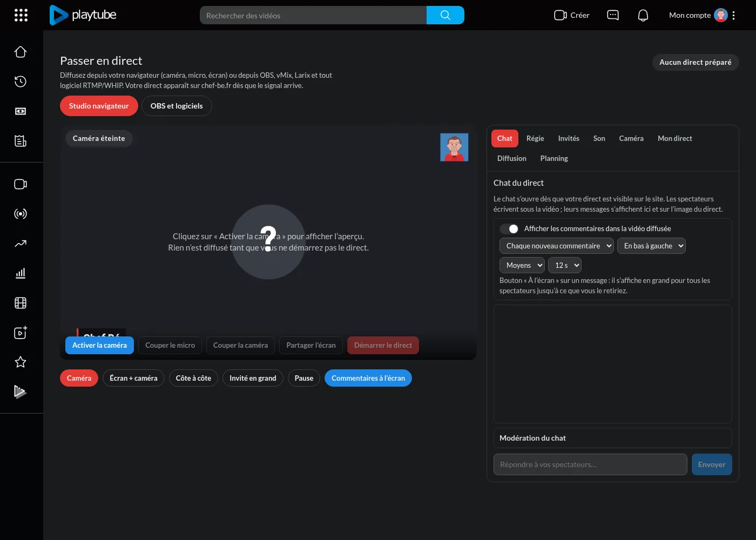Open the messages chat bubble icon
The height and width of the screenshot is (540, 756).
click(613, 15)
